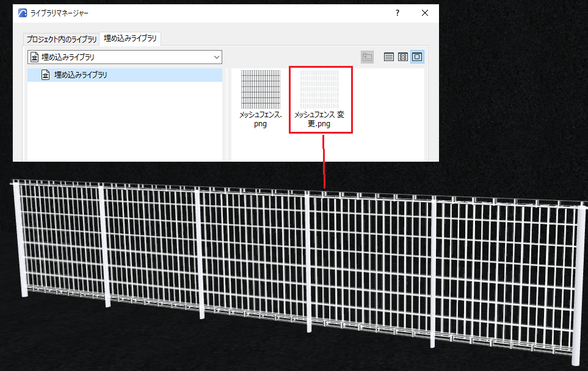588x371 pixels.
Task: Click the メッシュフェンス.png file name
Action: click(261, 119)
